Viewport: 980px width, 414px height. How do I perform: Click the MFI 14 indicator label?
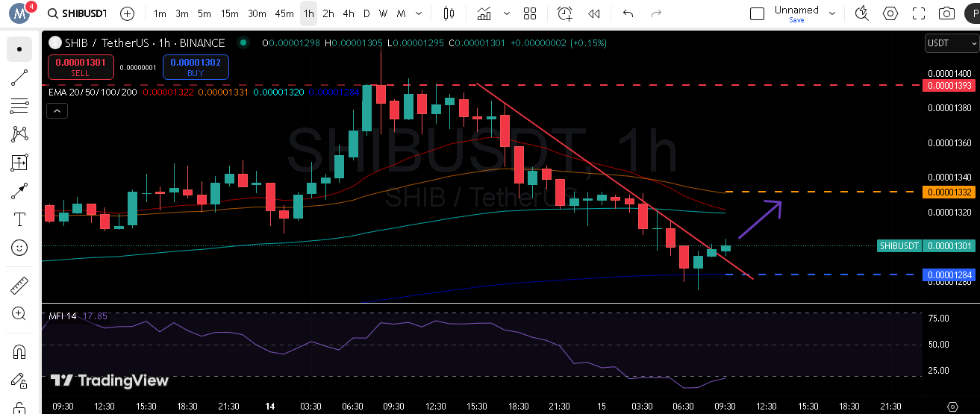point(63,316)
